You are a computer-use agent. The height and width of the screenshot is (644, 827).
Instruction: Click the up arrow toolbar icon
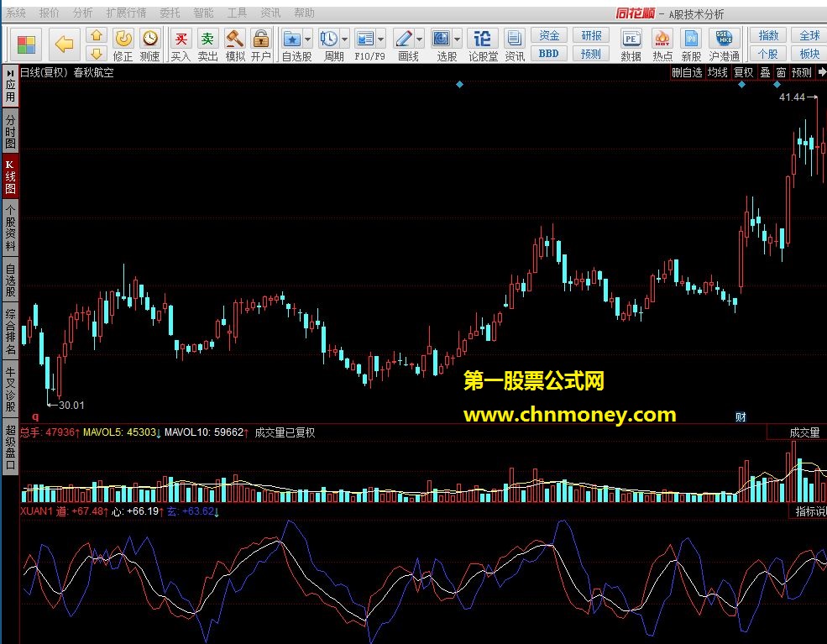[96, 35]
